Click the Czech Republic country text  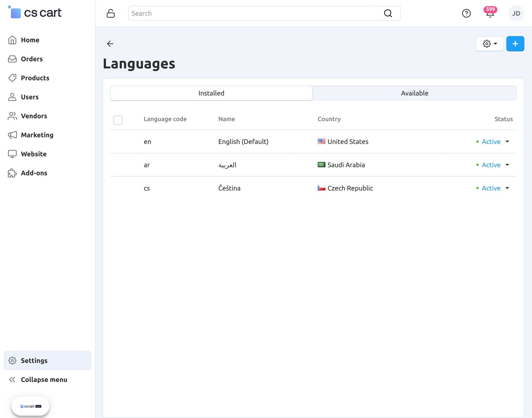point(350,188)
